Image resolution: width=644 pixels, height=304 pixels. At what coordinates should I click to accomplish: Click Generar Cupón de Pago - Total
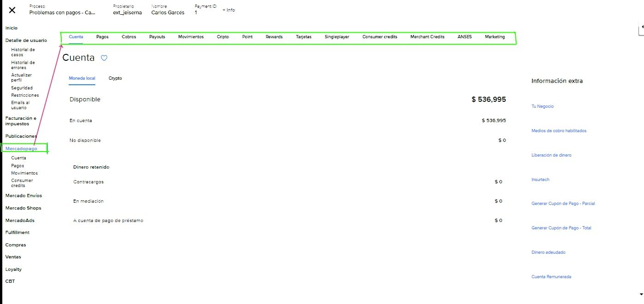[x=561, y=228]
